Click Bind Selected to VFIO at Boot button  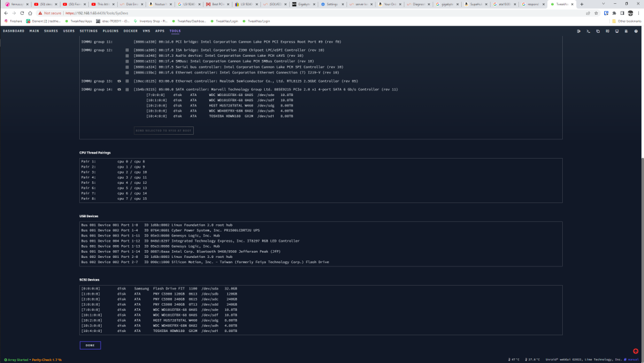tap(164, 130)
